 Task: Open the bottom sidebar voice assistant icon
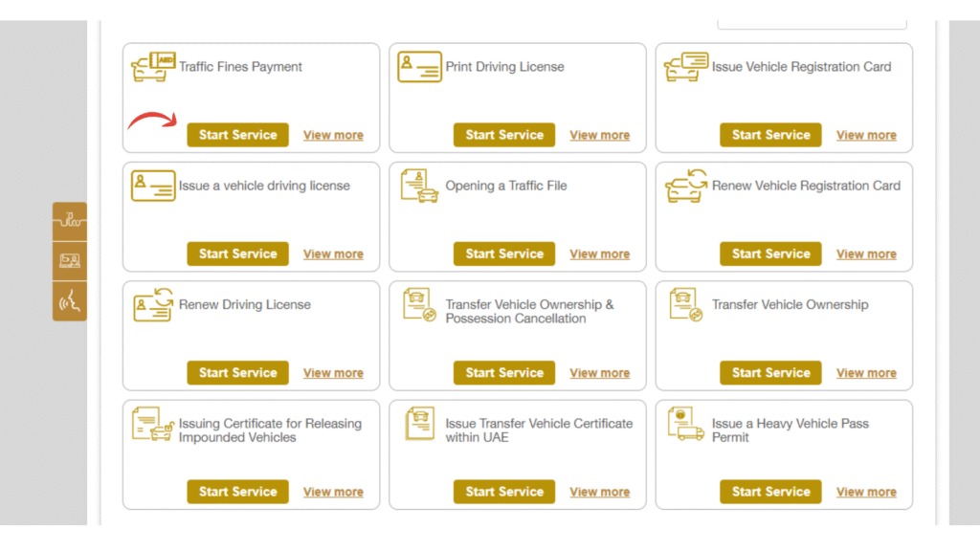tap(69, 301)
